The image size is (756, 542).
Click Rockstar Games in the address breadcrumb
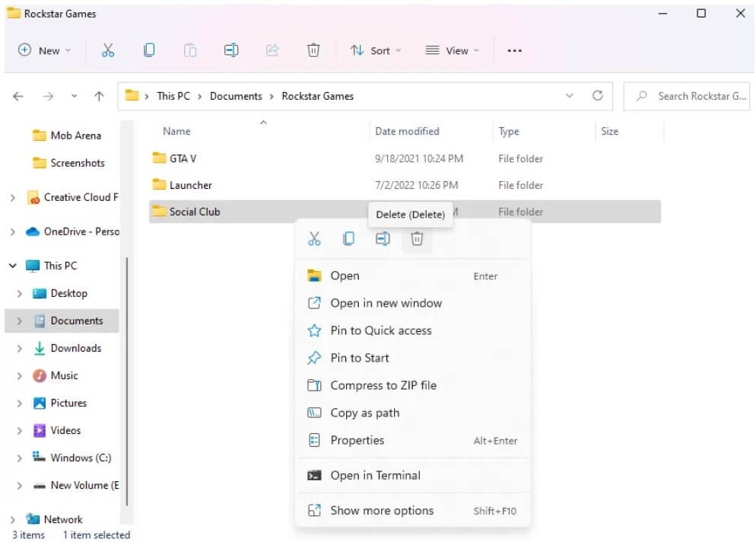[318, 96]
